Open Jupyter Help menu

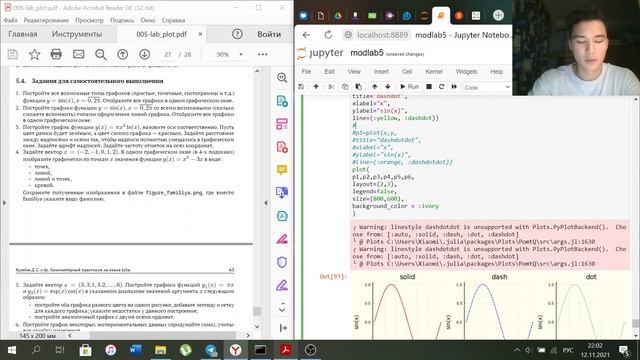[x=496, y=71]
